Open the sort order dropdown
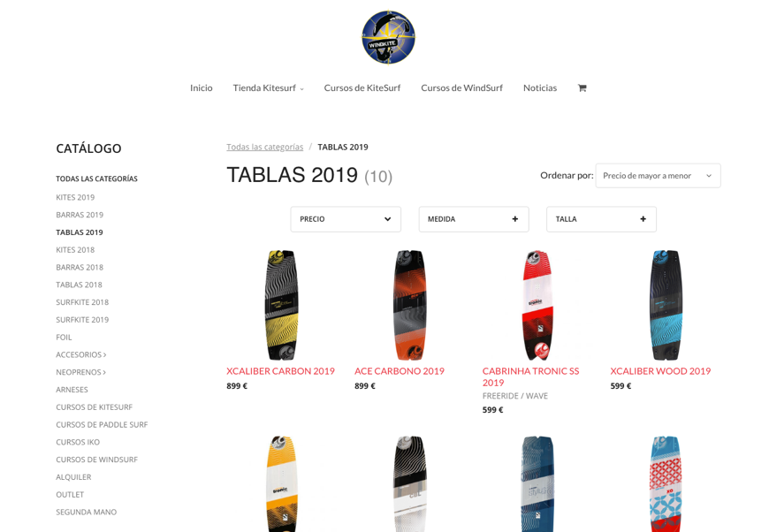The height and width of the screenshot is (532, 769). (x=659, y=176)
